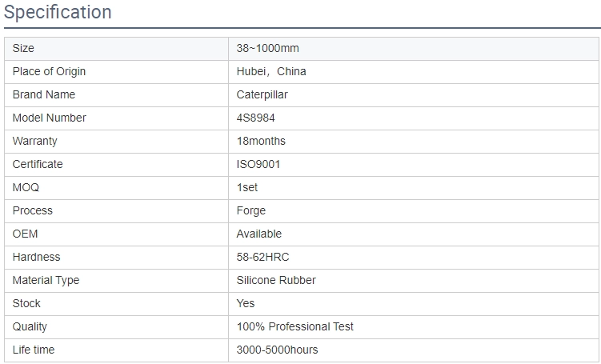Screen dimensions: 601x364
Task: Click the ISO9001 certificate value
Action: pos(258,164)
